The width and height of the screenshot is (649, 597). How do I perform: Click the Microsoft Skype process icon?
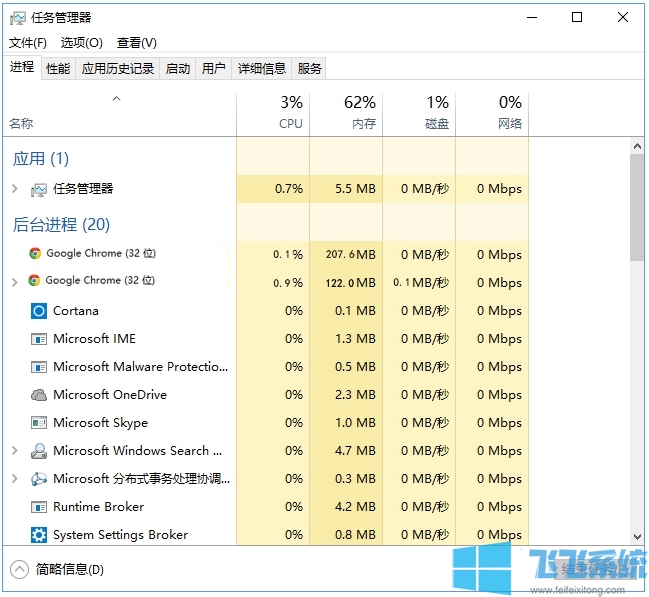tap(39, 423)
